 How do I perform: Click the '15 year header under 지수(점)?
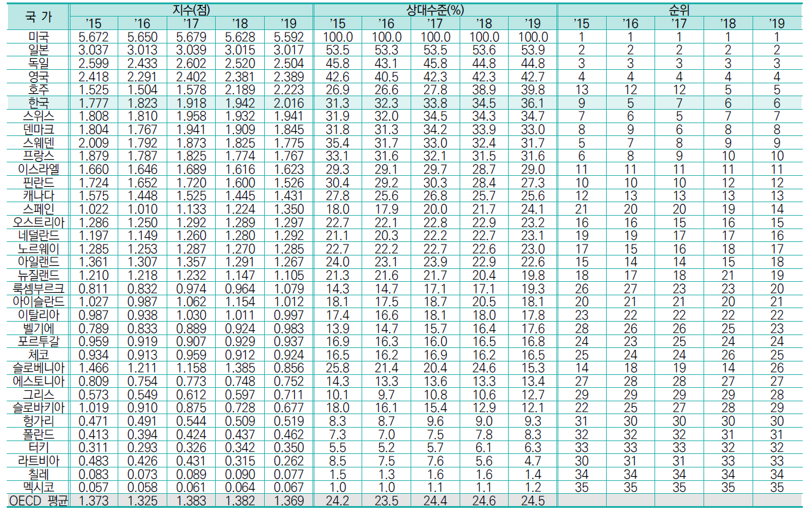point(94,23)
